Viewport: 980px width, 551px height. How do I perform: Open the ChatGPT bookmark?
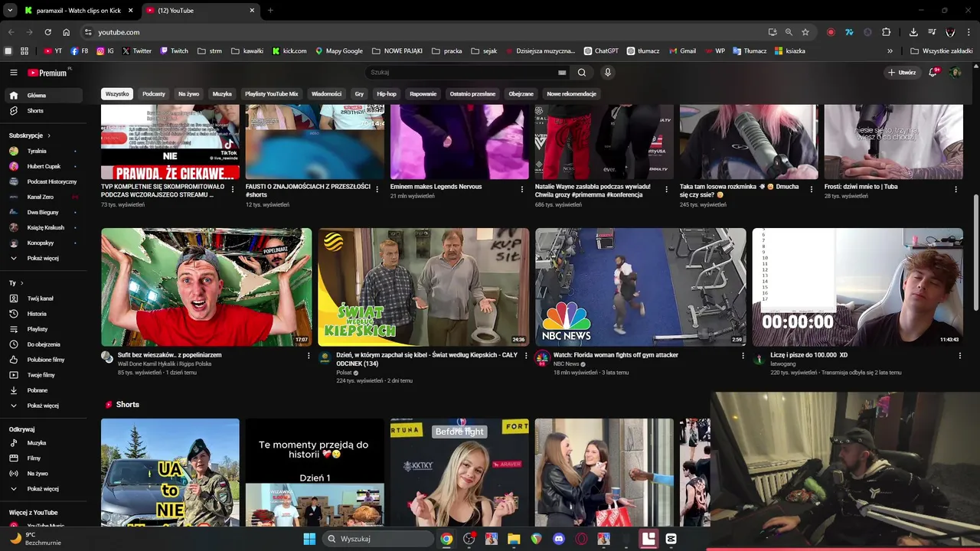601,51
